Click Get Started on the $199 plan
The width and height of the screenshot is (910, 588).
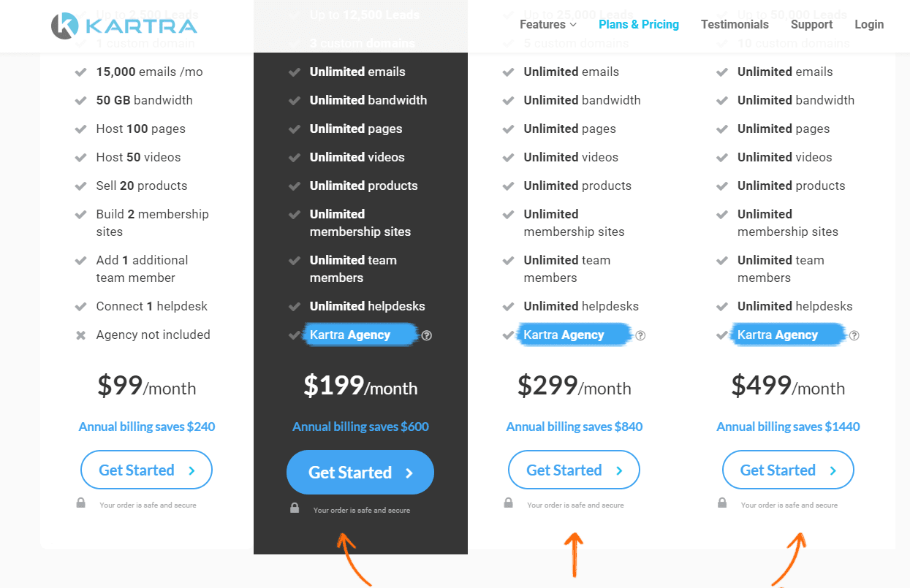click(360, 473)
